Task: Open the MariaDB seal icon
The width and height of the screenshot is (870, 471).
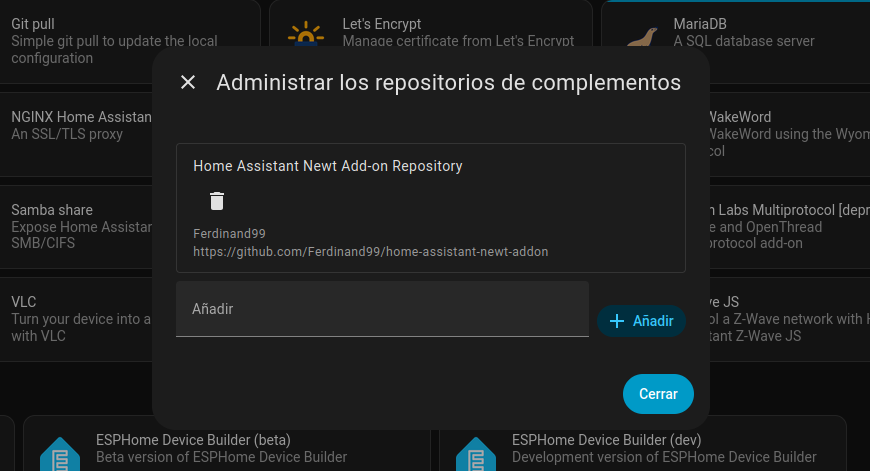Action: click(641, 37)
